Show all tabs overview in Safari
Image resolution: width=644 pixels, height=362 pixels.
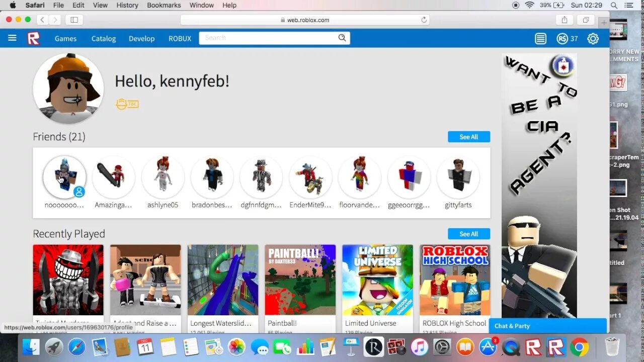click(x=586, y=20)
